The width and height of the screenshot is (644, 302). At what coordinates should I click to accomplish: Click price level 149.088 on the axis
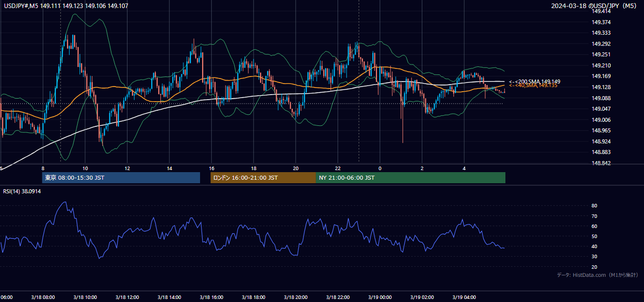602,98
